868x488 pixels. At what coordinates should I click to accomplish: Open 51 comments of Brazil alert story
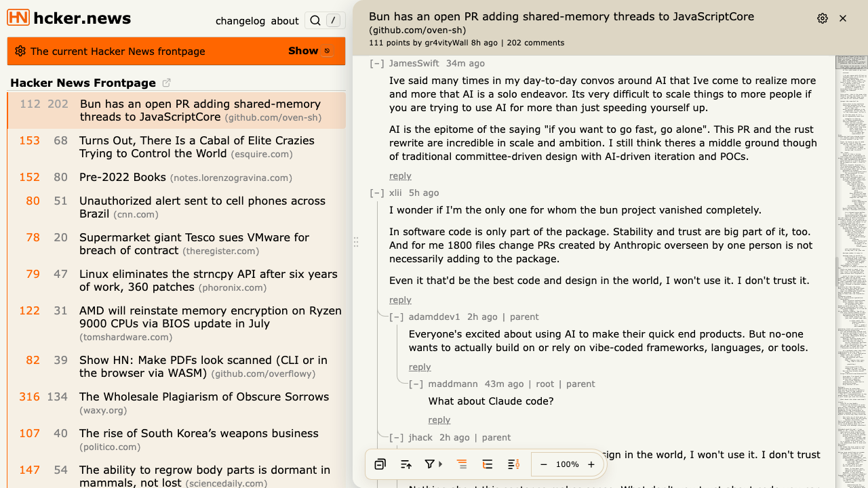(x=61, y=201)
